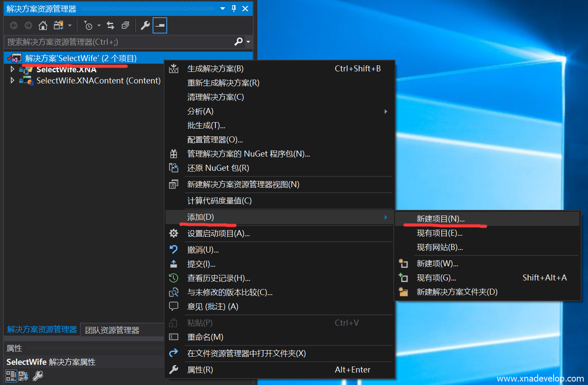The height and width of the screenshot is (385, 588).
Task: Click the Collapse All icon in toolbar
Action: (x=125, y=26)
